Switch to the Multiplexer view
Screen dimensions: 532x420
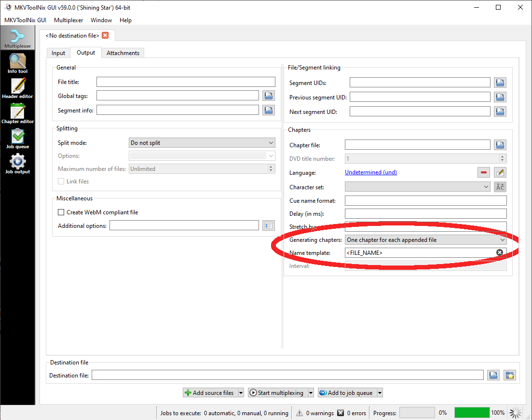pos(17,38)
